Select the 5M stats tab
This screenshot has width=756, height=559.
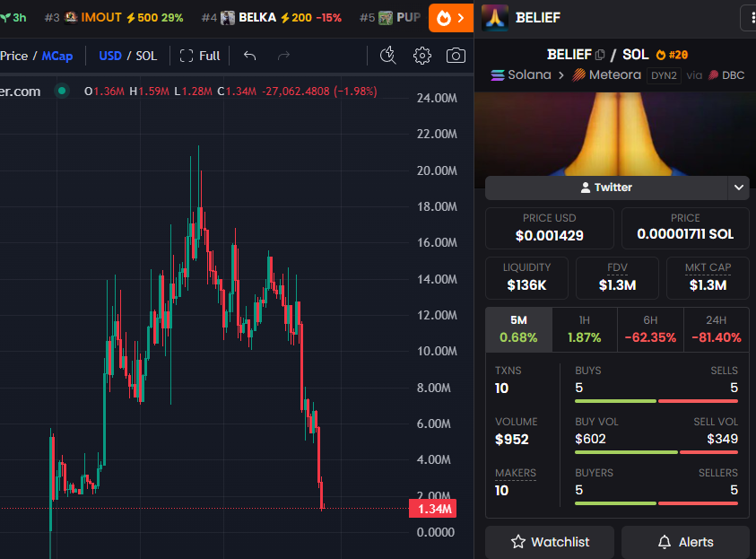(x=518, y=329)
